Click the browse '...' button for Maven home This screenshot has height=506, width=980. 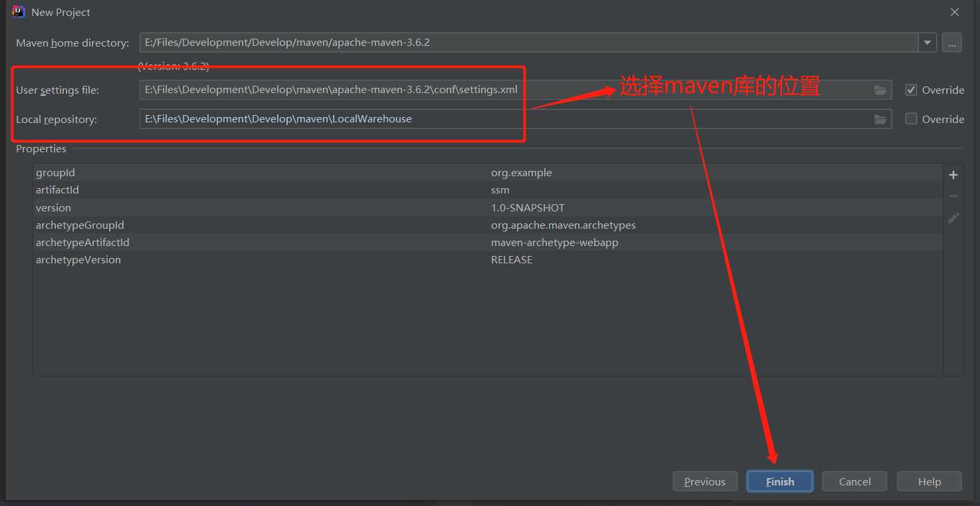(952, 43)
